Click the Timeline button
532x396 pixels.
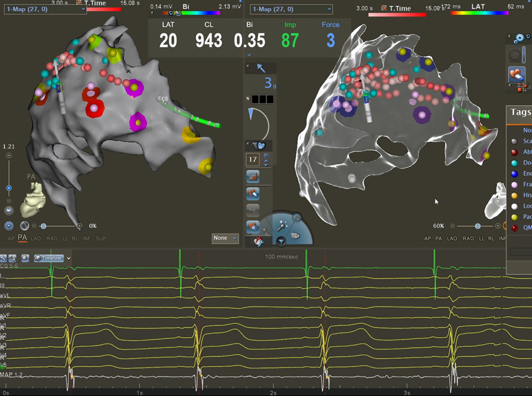48,258
